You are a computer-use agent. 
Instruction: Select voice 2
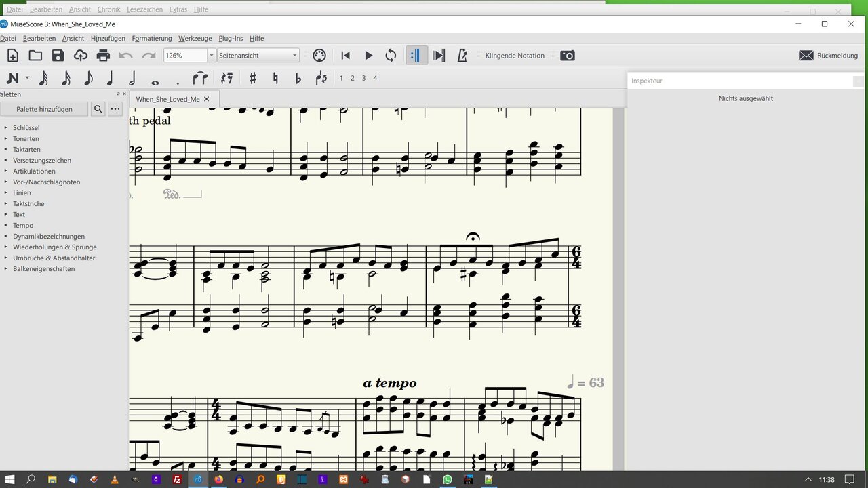[x=353, y=78]
